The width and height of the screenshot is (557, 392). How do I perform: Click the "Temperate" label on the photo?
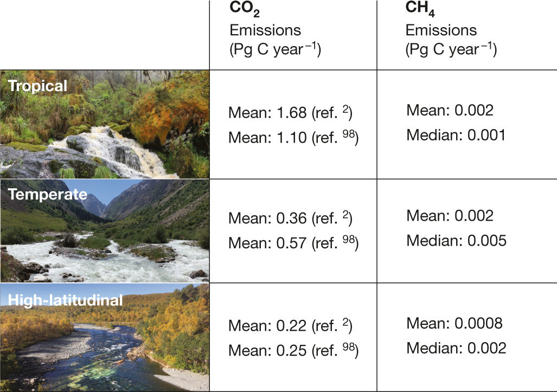point(47,194)
